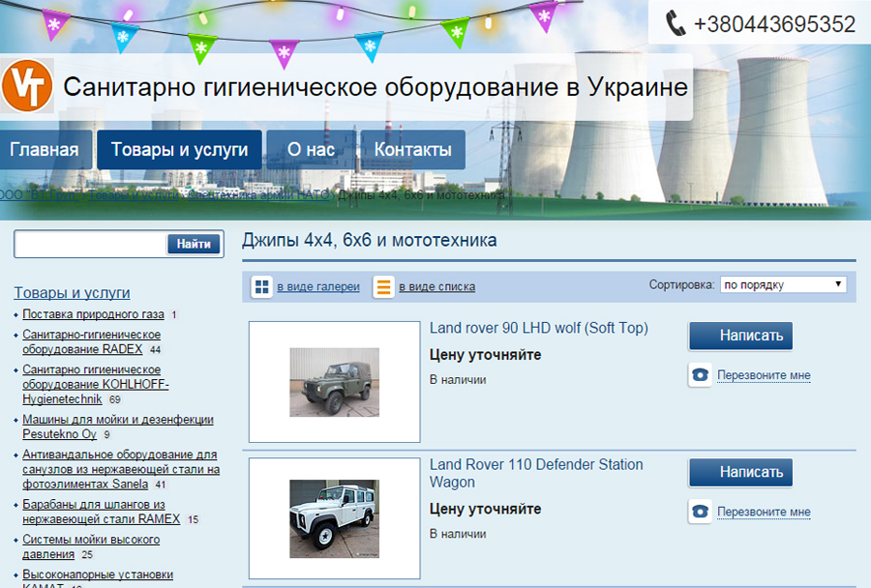The height and width of the screenshot is (588, 871).
Task: Click Написать for Land Rover 110 Defender
Action: pyautogui.click(x=740, y=472)
